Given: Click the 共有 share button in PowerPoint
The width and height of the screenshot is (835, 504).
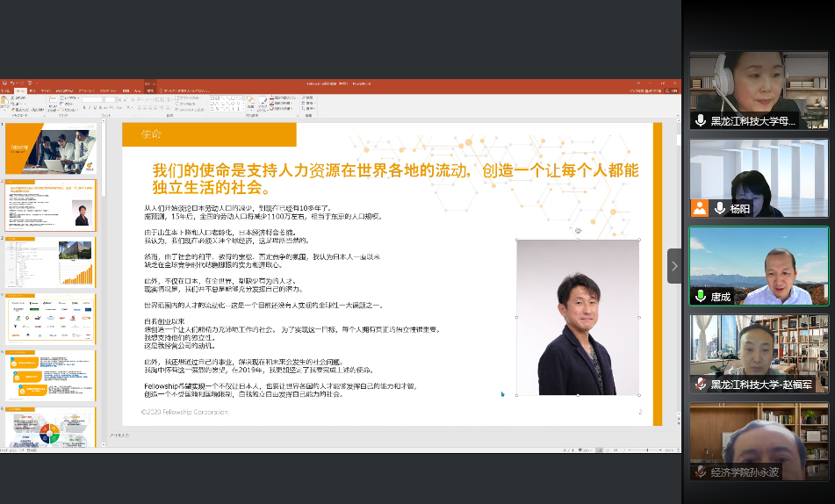Looking at the screenshot, I should click(x=672, y=90).
